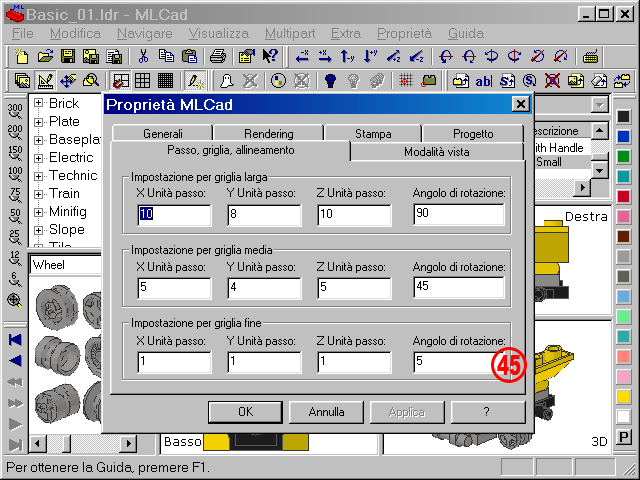640x480 pixels.
Task: Copy selection using the copy icon
Action: 166,56
